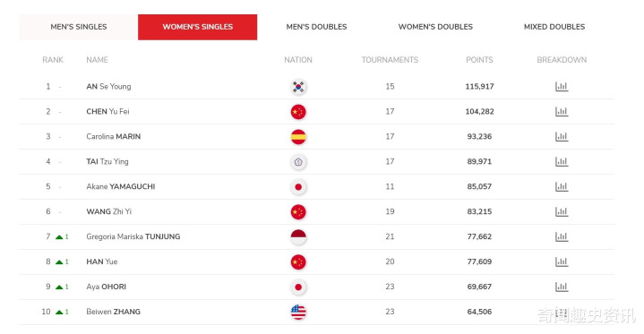Show TAI Tzu Ying's breakdown chart
The width and height of the screenshot is (644, 334).
coord(562,162)
